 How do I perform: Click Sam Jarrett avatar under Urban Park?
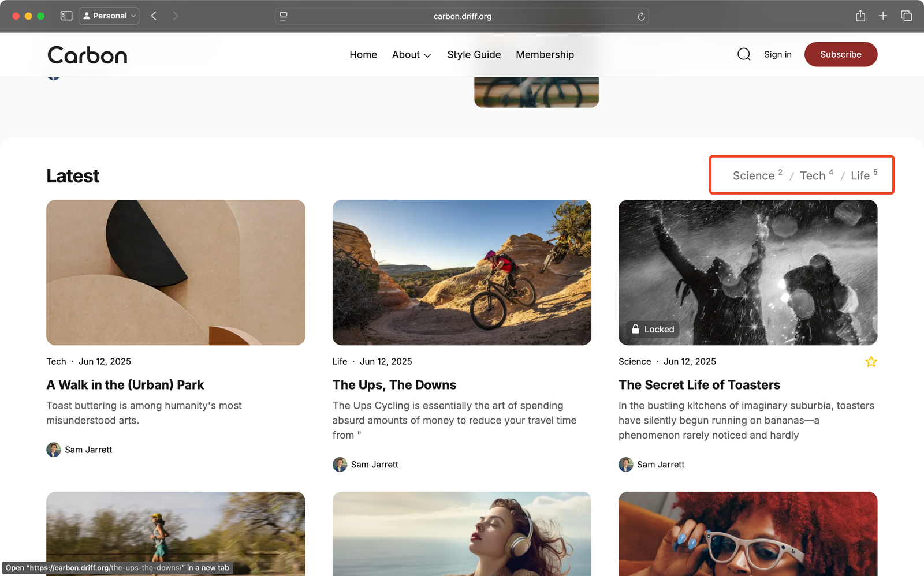pyautogui.click(x=54, y=450)
